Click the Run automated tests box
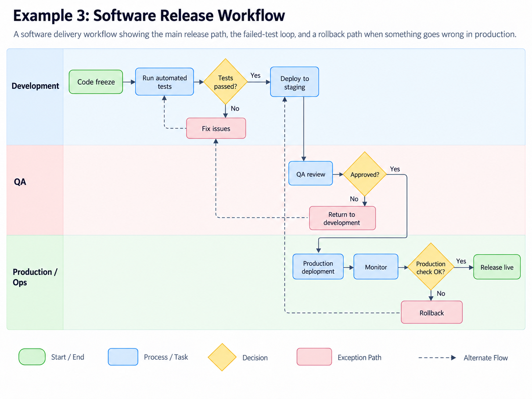Screen dimensions: 532x399 pos(165,82)
